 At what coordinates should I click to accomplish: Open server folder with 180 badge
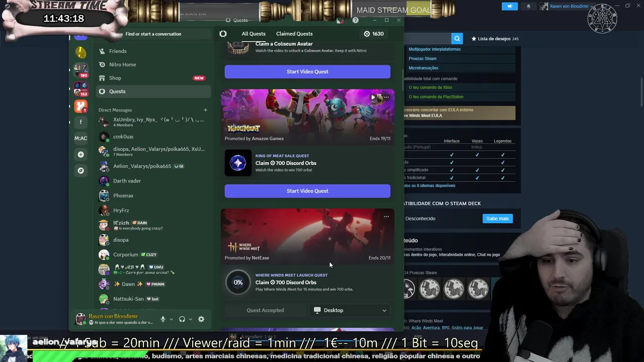(x=80, y=70)
